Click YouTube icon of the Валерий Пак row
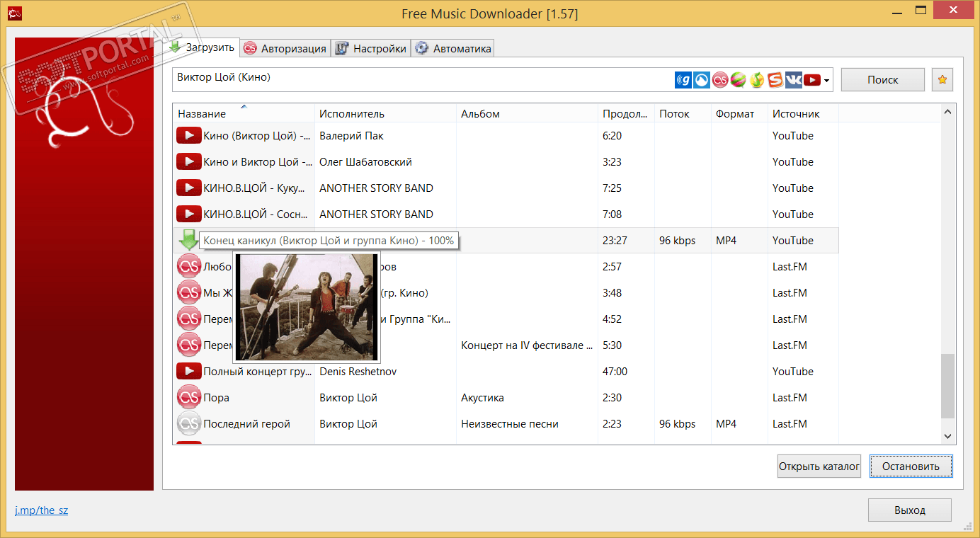The image size is (980, 538). 188,136
